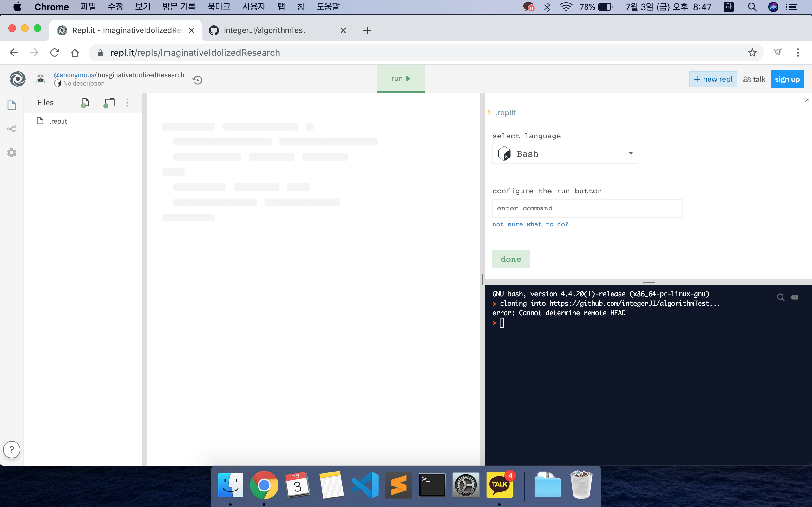
Task: Open the 북마크 menu
Action: tap(219, 7)
